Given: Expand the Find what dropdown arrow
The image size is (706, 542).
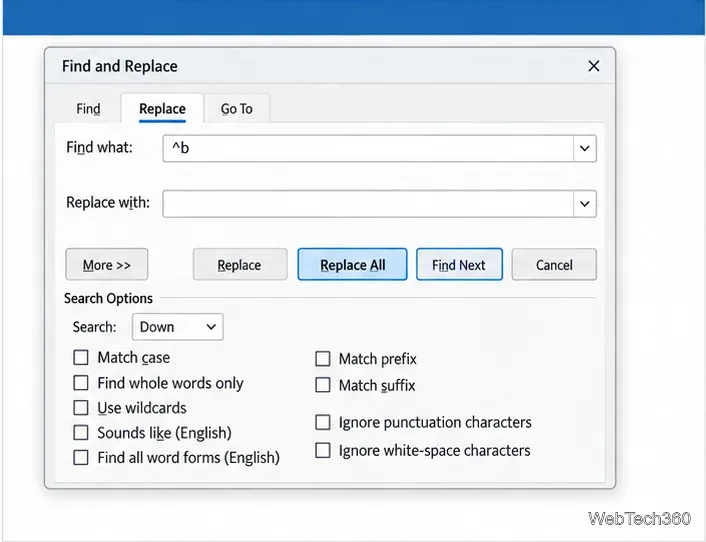Looking at the screenshot, I should 584,148.
